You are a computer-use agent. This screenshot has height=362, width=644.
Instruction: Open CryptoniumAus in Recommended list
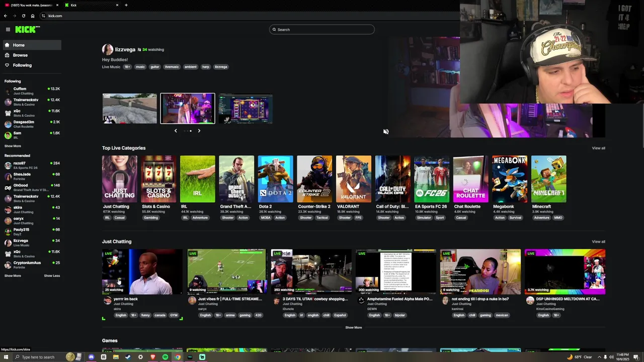point(32,265)
